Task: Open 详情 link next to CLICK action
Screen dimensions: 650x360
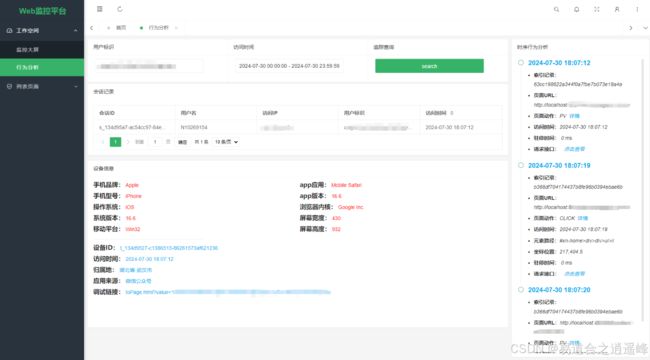Action: click(582, 218)
